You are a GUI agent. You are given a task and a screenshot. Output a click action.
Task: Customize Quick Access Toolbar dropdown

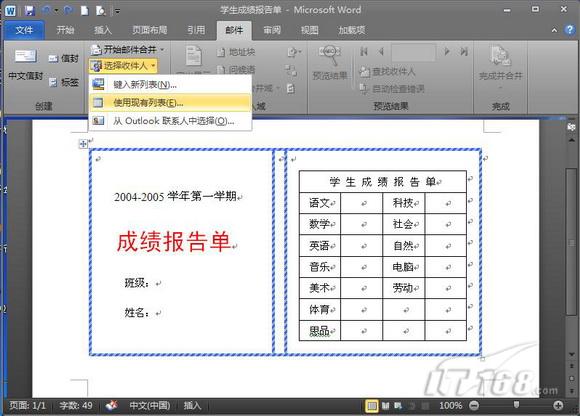[x=117, y=11]
